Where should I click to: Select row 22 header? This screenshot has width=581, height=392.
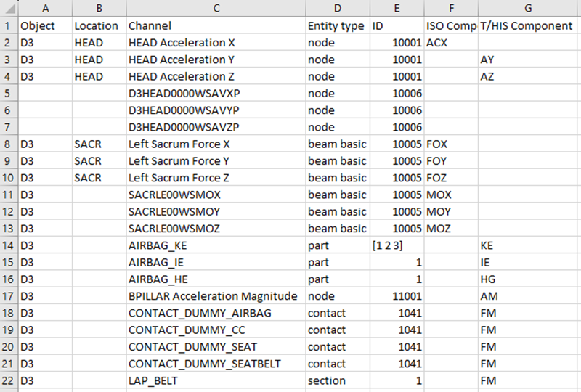9,380
